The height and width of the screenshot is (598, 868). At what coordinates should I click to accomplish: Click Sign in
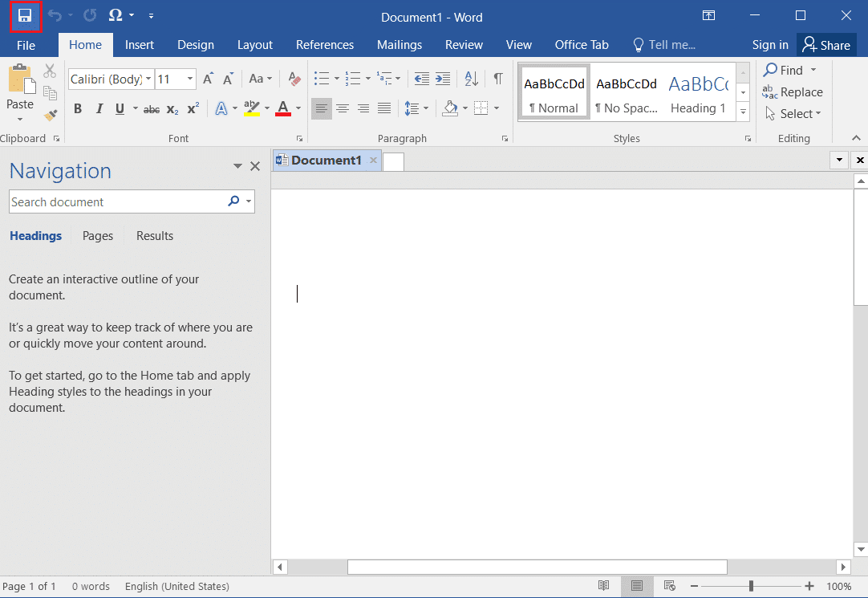[770, 45]
